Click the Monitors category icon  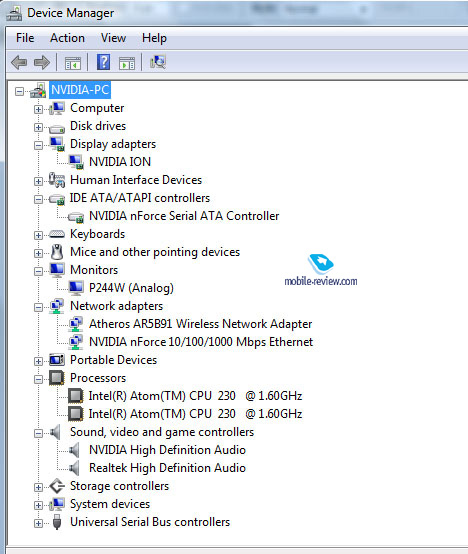[57, 270]
